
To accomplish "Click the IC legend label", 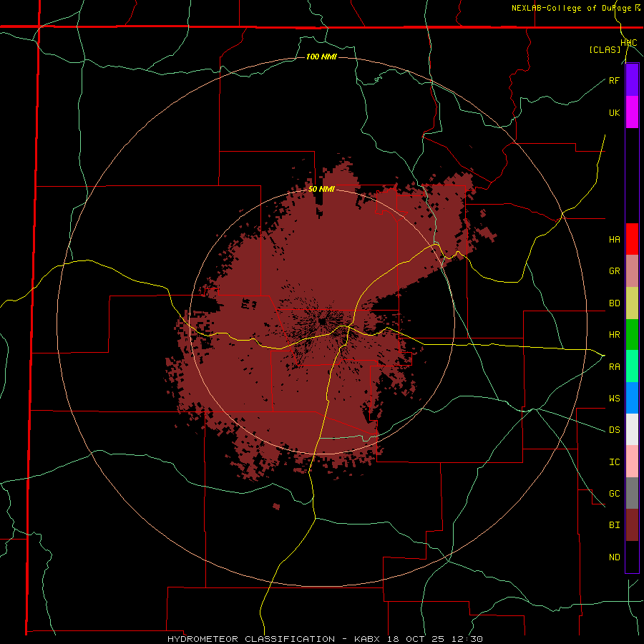I will pyautogui.click(x=614, y=462).
